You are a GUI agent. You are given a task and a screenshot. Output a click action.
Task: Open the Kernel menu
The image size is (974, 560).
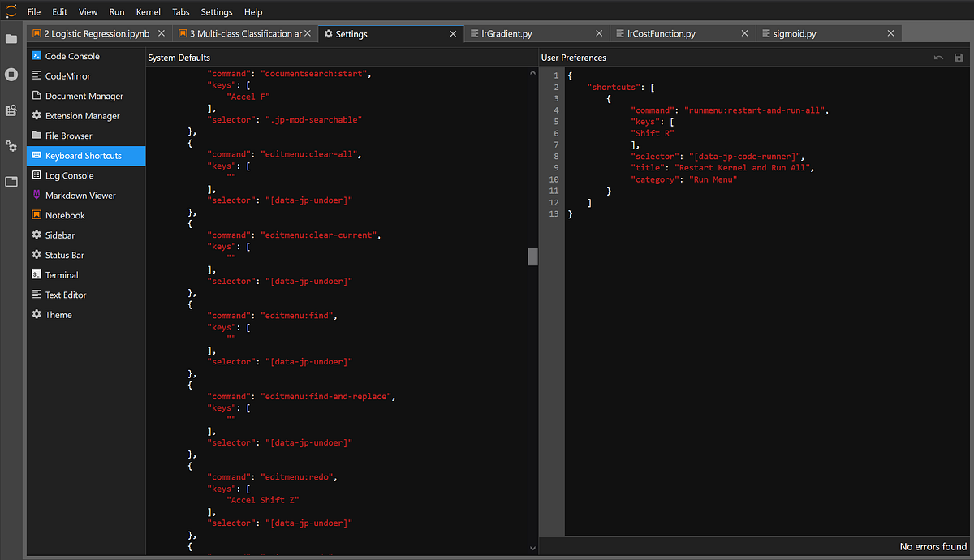(149, 12)
